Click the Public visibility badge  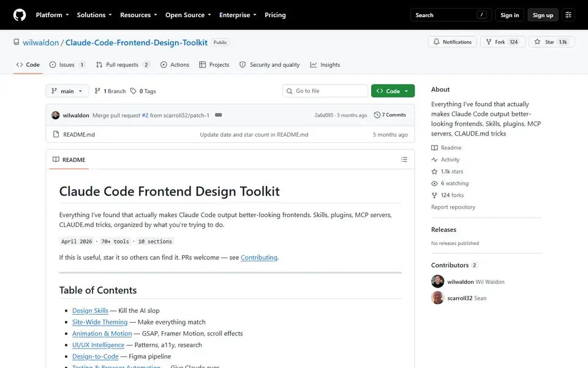(220, 42)
